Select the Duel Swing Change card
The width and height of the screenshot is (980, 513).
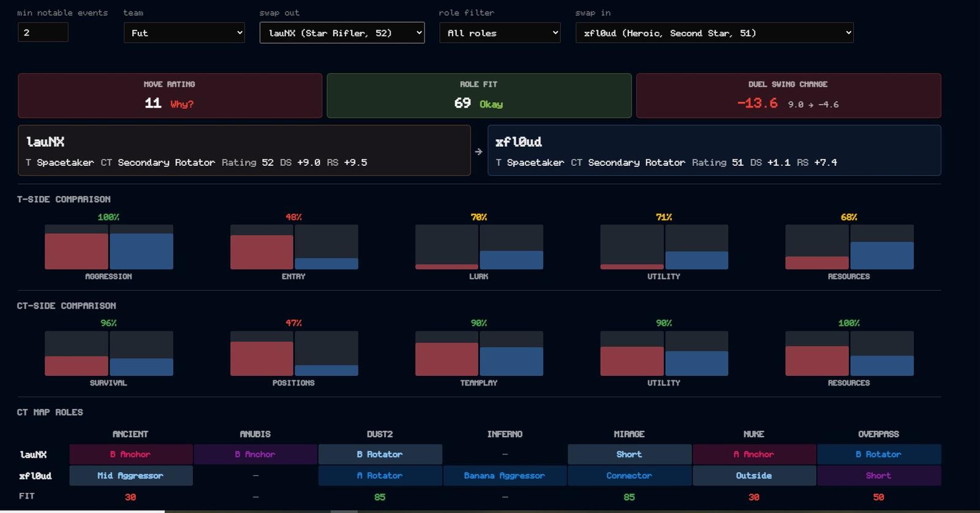(x=788, y=95)
